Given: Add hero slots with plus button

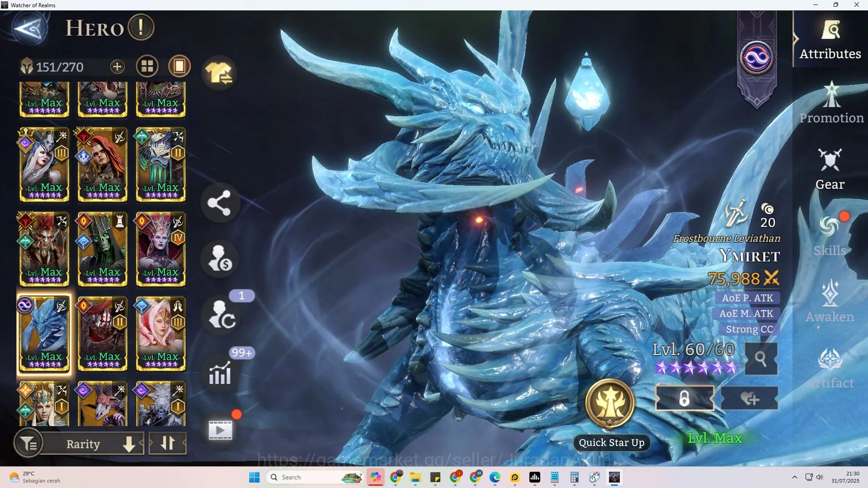Looking at the screenshot, I should [117, 67].
